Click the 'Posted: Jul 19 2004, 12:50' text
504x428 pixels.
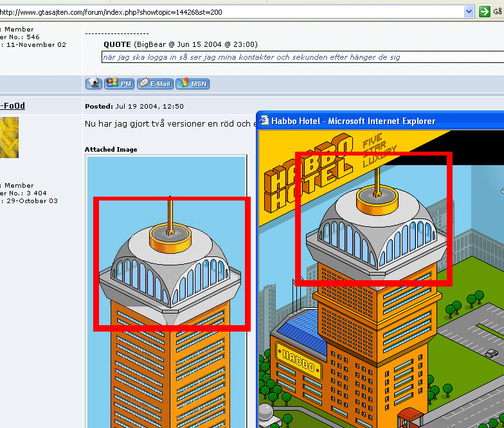(x=134, y=107)
